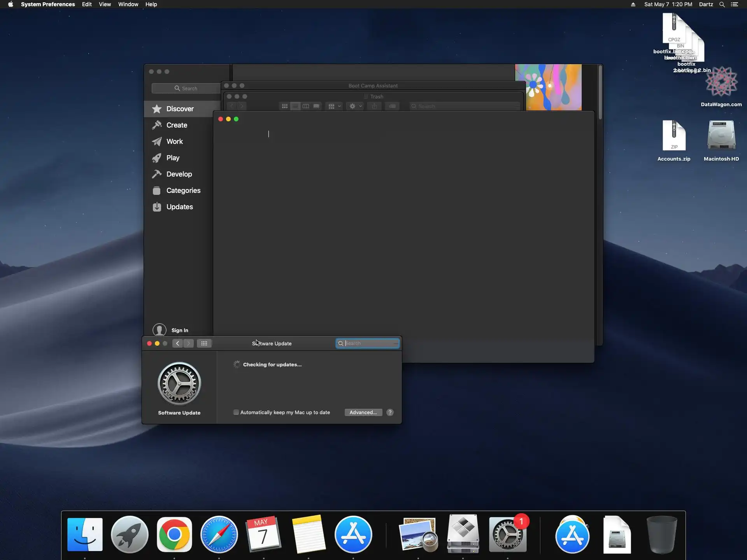Expand the Finder arrange-by dropdown
This screenshot has height=560, width=747.
point(334,106)
